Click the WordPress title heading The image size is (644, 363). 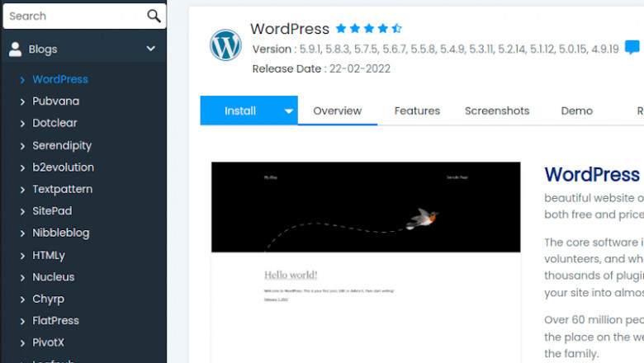tap(290, 29)
